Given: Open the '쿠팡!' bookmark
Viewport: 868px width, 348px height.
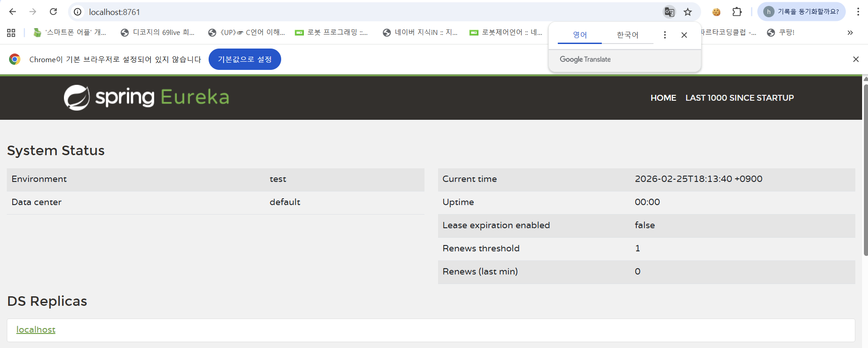Looking at the screenshot, I should (x=780, y=33).
